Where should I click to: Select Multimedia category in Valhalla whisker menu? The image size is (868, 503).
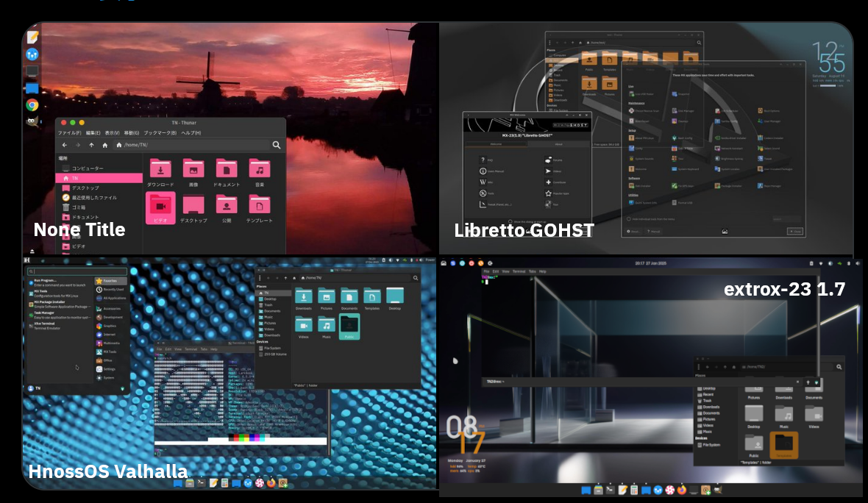point(110,343)
